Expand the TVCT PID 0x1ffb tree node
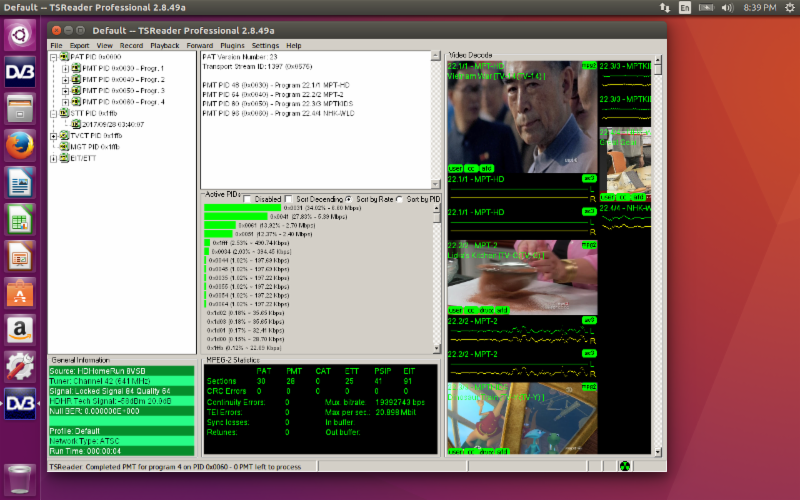Image resolution: width=800 pixels, height=500 pixels. click(x=54, y=135)
